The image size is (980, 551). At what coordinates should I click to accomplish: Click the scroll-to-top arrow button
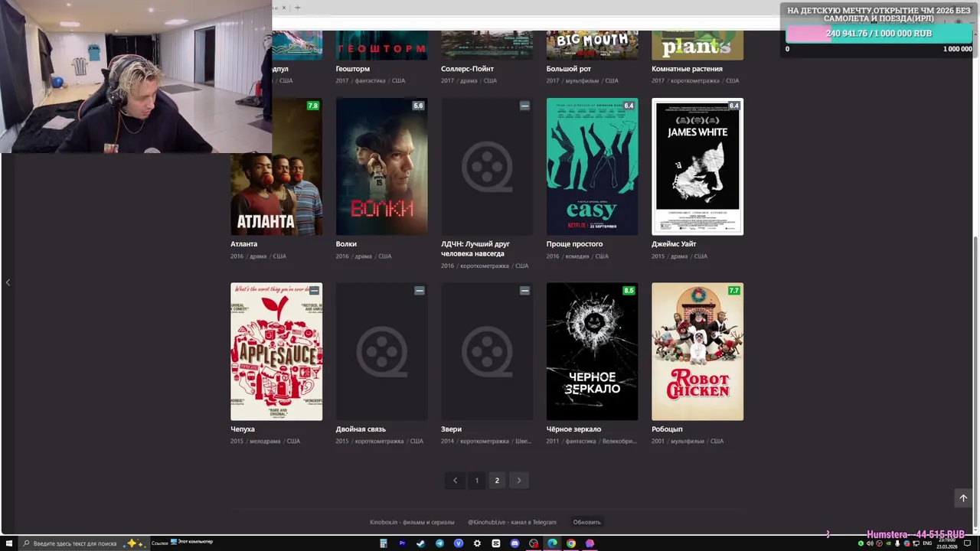click(963, 498)
